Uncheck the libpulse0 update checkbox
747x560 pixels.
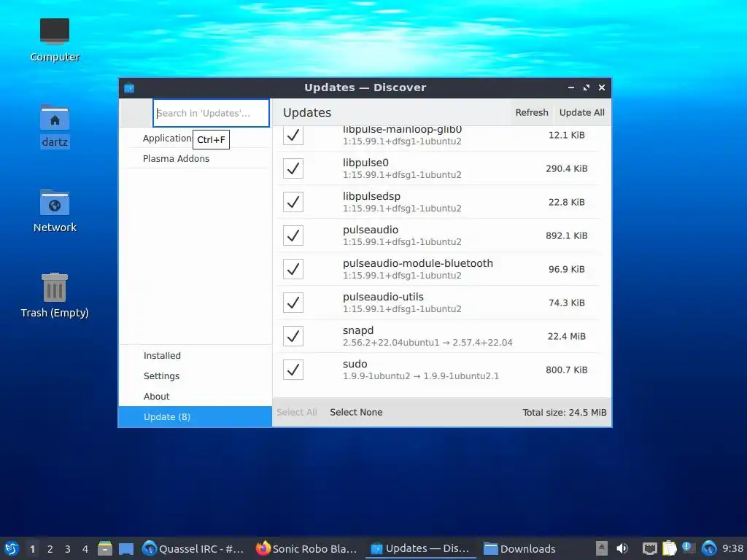click(293, 168)
